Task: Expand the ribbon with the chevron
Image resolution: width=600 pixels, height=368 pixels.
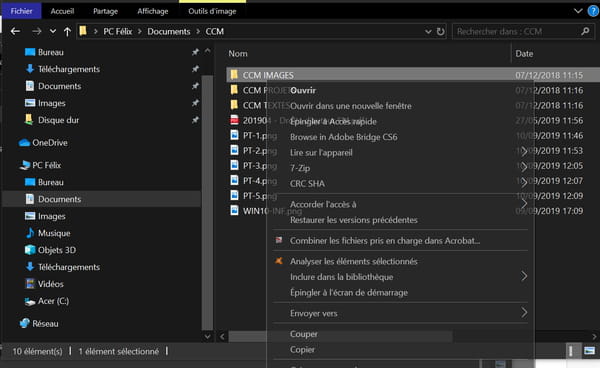Action: 578,11
